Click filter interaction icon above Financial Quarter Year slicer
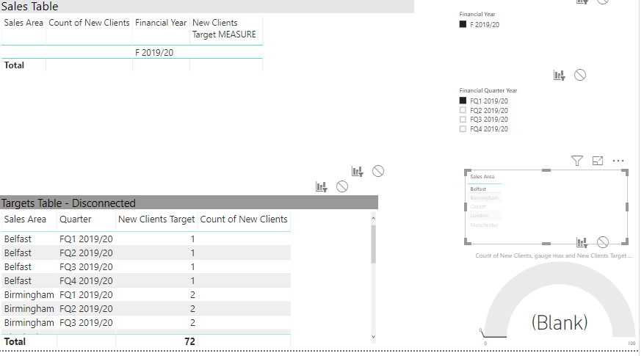Screen dimensions: 644x356 [x=559, y=75]
